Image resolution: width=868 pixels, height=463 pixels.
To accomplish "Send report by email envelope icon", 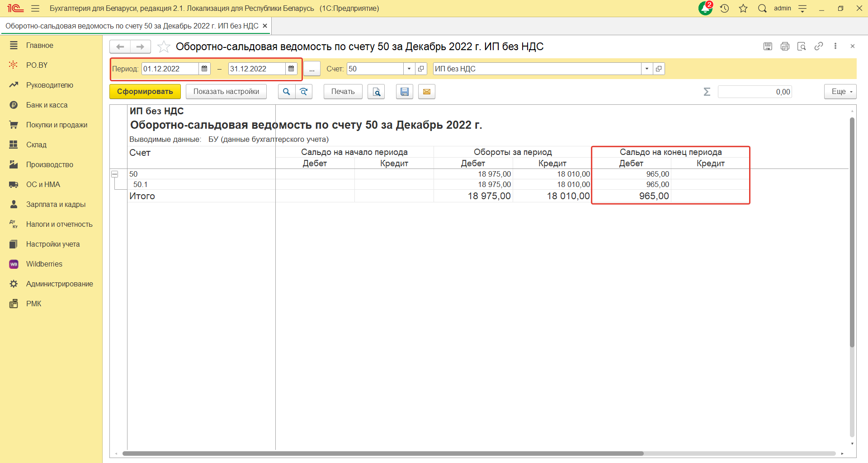I will point(426,92).
